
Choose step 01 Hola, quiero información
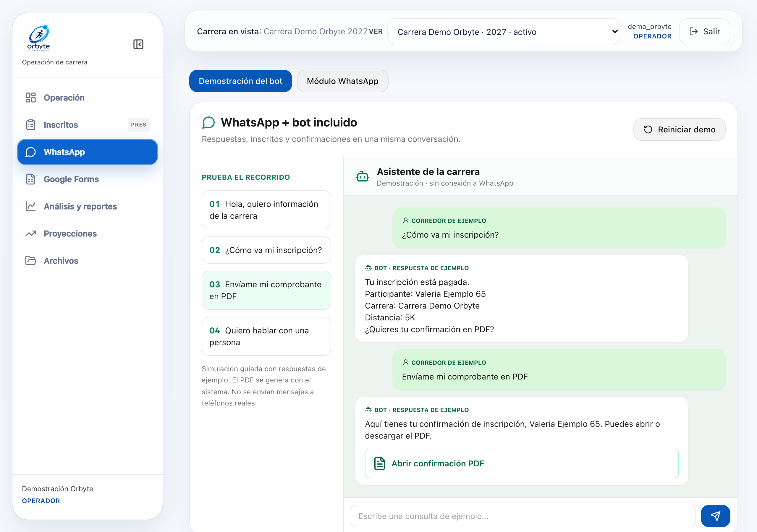pos(266,210)
